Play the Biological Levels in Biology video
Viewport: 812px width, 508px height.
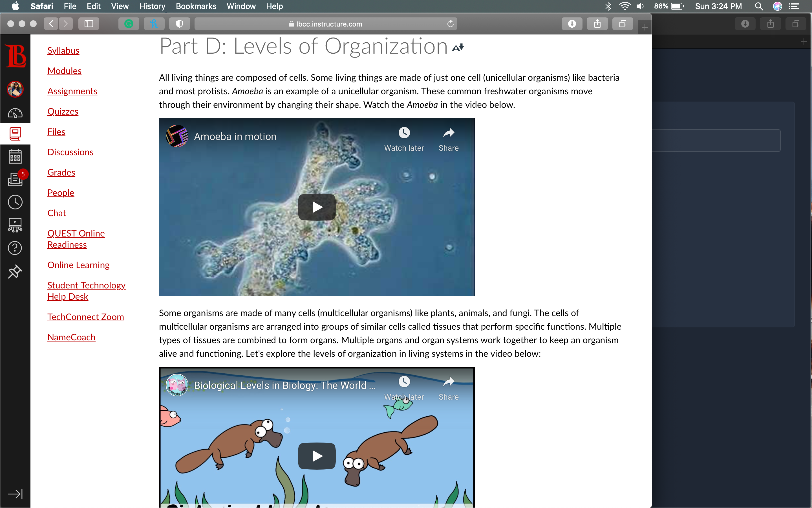click(317, 456)
